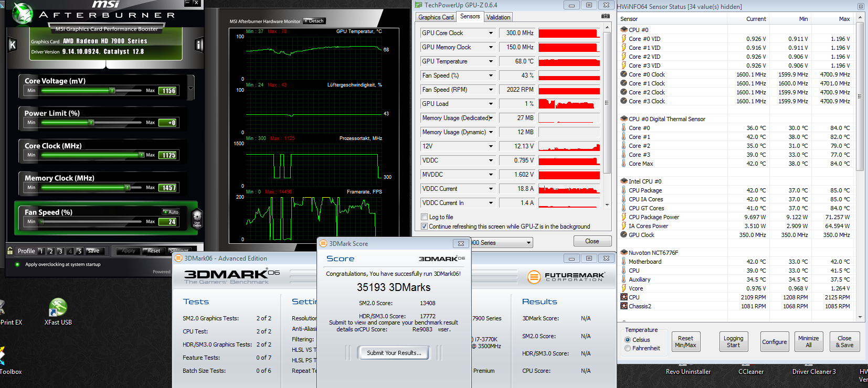The width and height of the screenshot is (868, 388).
Task: Click the 3DMark Score dialog title icon
Action: point(324,243)
